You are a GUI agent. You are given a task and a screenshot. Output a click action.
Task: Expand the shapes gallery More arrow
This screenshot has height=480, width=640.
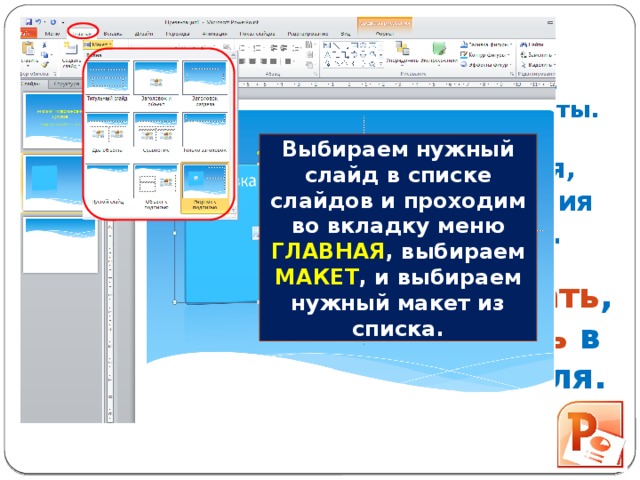pyautogui.click(x=381, y=64)
